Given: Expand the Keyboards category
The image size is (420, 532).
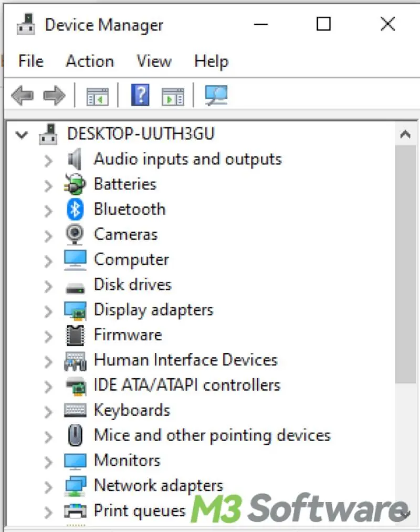Looking at the screenshot, I should (48, 412).
